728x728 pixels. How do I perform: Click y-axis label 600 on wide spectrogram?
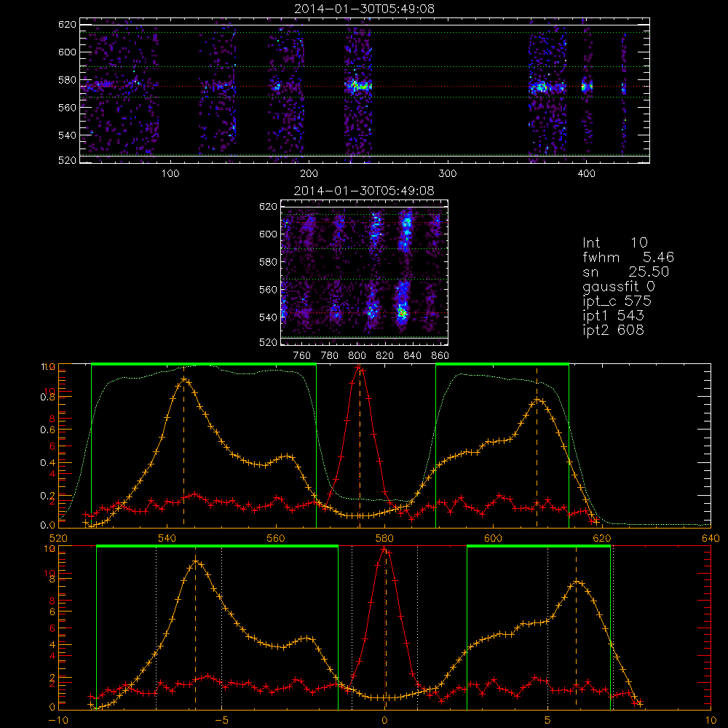tap(67, 52)
